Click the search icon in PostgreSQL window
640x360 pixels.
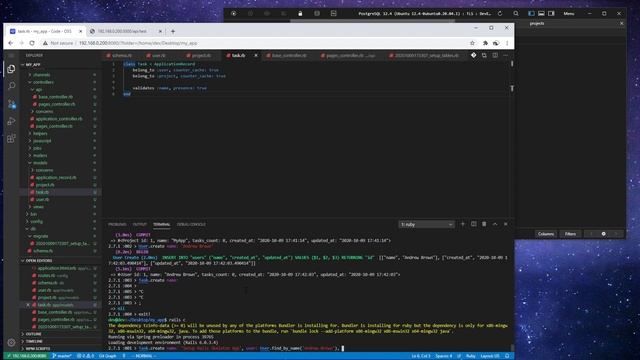point(516,13)
